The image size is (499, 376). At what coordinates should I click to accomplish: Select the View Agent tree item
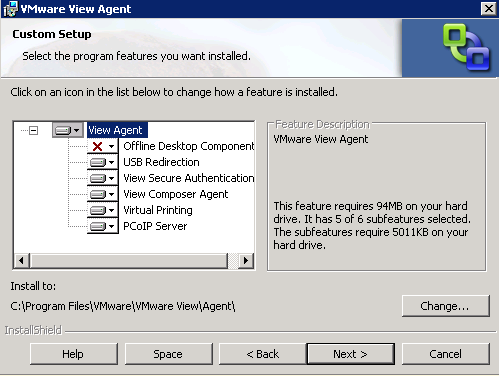coord(117,130)
